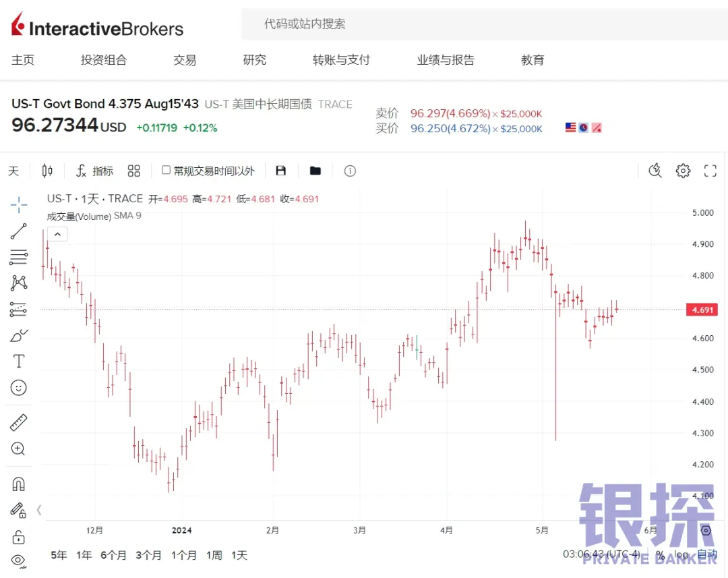Open 转账与支付 menu
This screenshot has width=728, height=578.
click(x=341, y=60)
